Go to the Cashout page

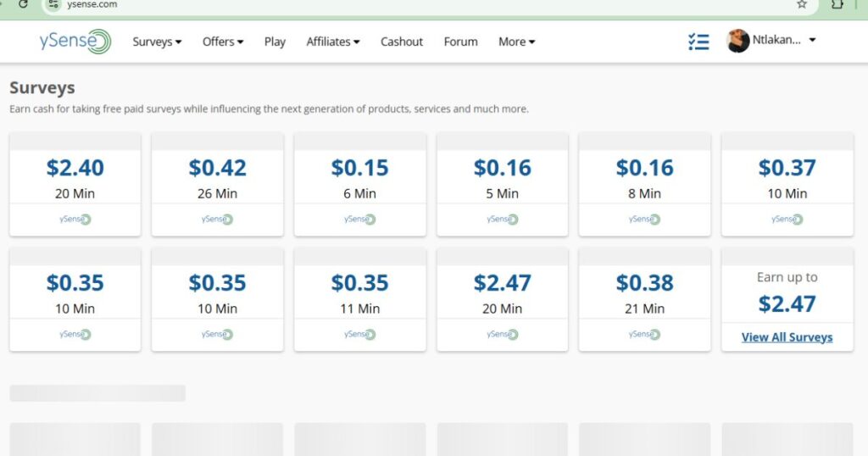pos(401,42)
